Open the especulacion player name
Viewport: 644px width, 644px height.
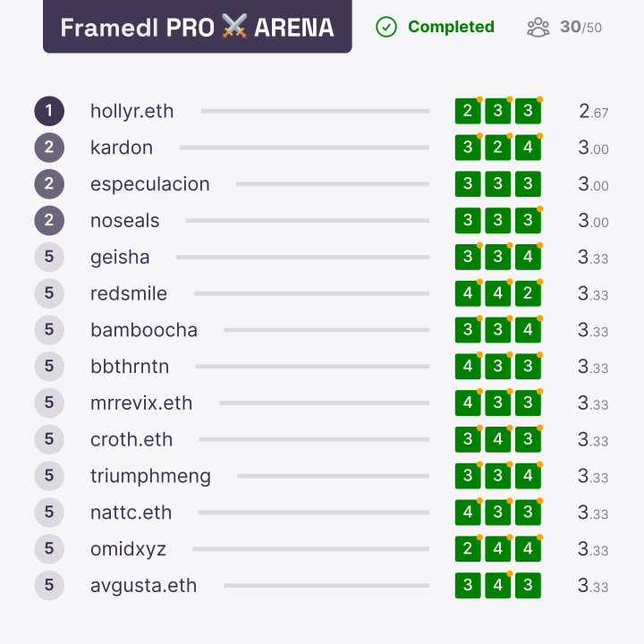tap(150, 184)
